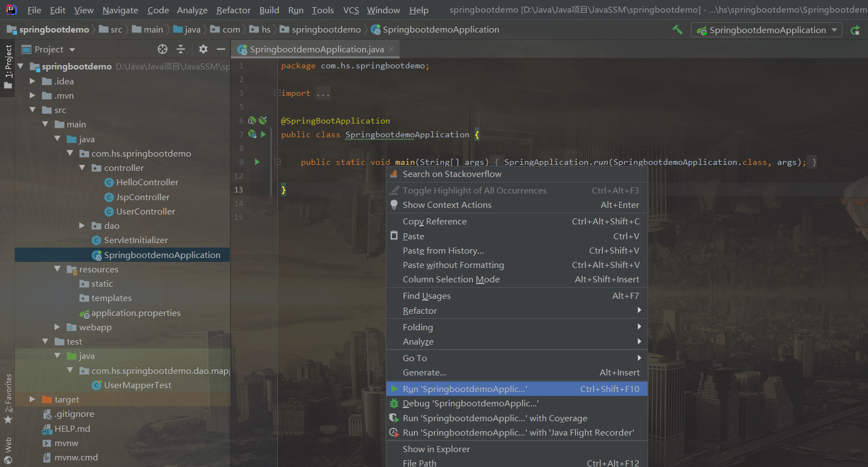Expand the webapp folder

pyautogui.click(x=57, y=327)
